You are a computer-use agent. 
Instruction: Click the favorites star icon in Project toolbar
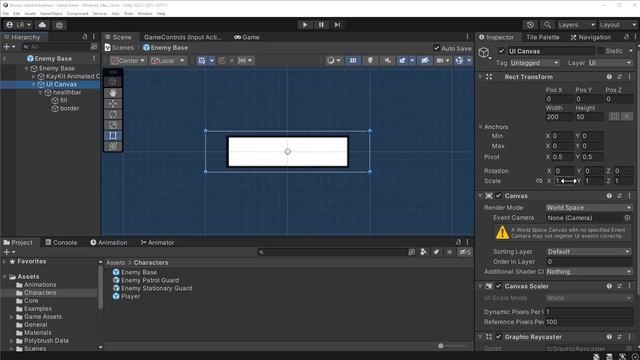(x=449, y=252)
